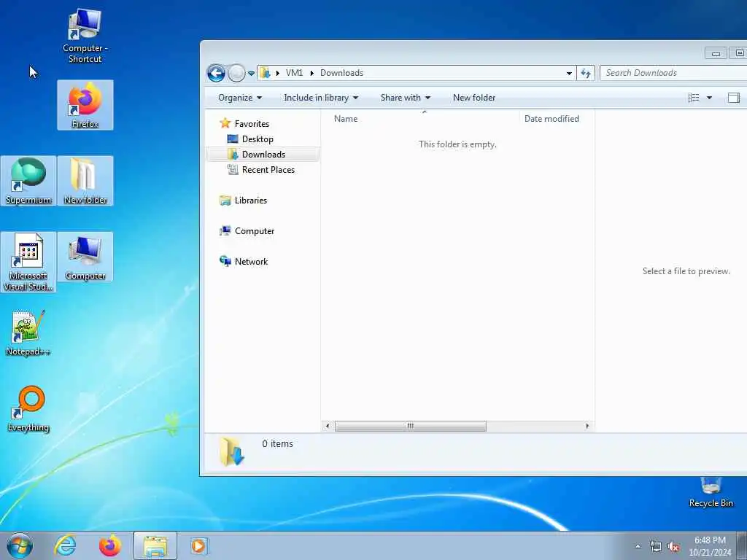Screen dimensions: 747x560
Task: Click the Change your view icon
Action: (694, 98)
